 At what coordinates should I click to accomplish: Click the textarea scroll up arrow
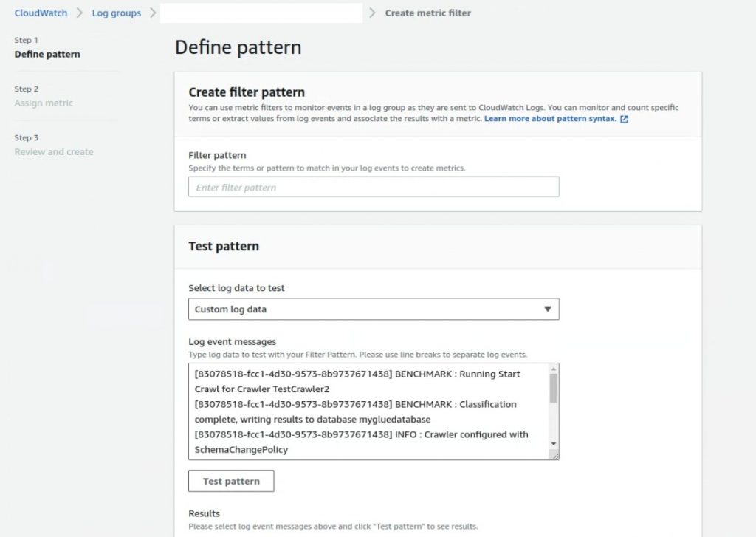click(x=554, y=369)
